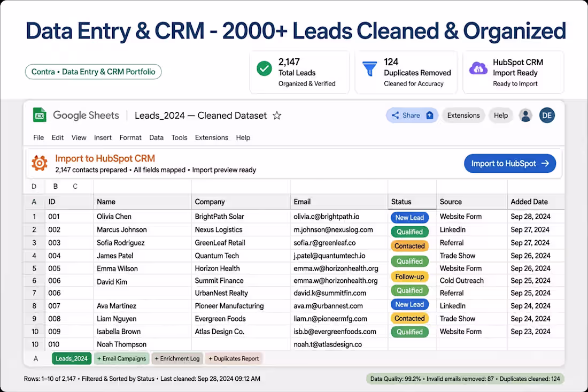Open the Help menu in menu bar
Screen dimensions: 588x392
tap(243, 137)
